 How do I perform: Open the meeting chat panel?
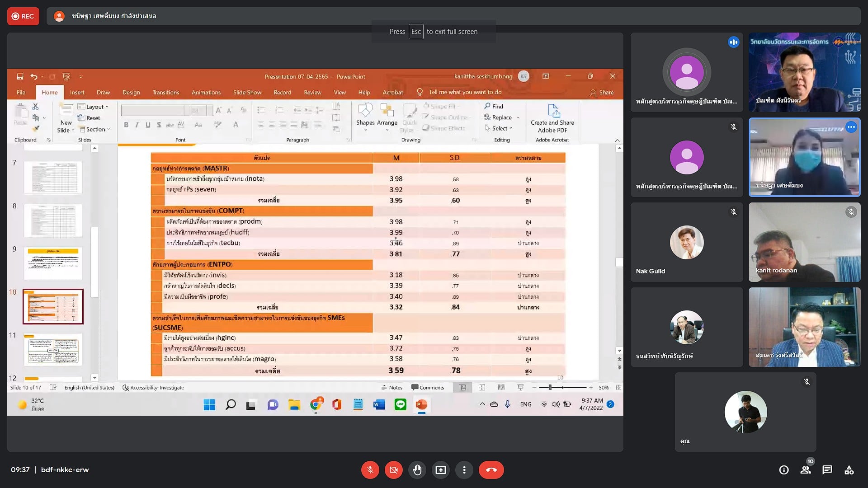[x=827, y=470]
